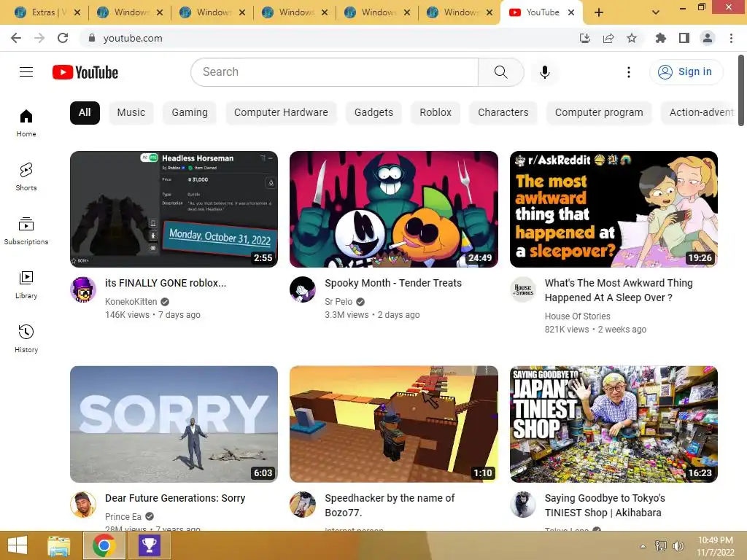This screenshot has height=560, width=747.
Task: Open 'Spooky Month - Tender Treats' title
Action: [x=393, y=284]
